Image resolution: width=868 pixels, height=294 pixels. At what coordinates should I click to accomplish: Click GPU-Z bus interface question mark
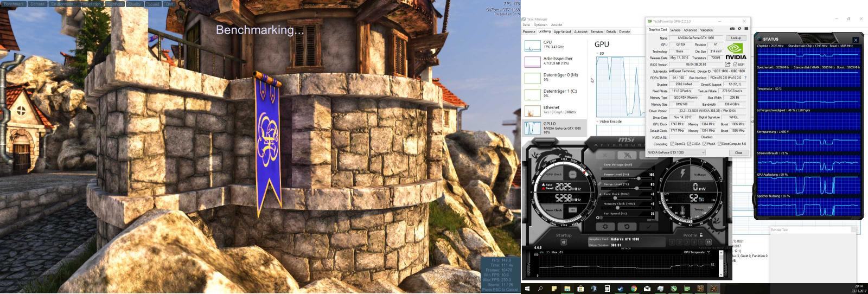point(745,78)
